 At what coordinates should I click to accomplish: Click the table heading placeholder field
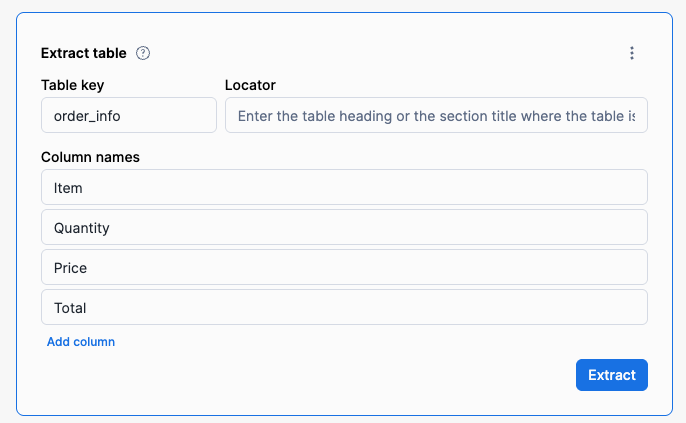click(436, 115)
